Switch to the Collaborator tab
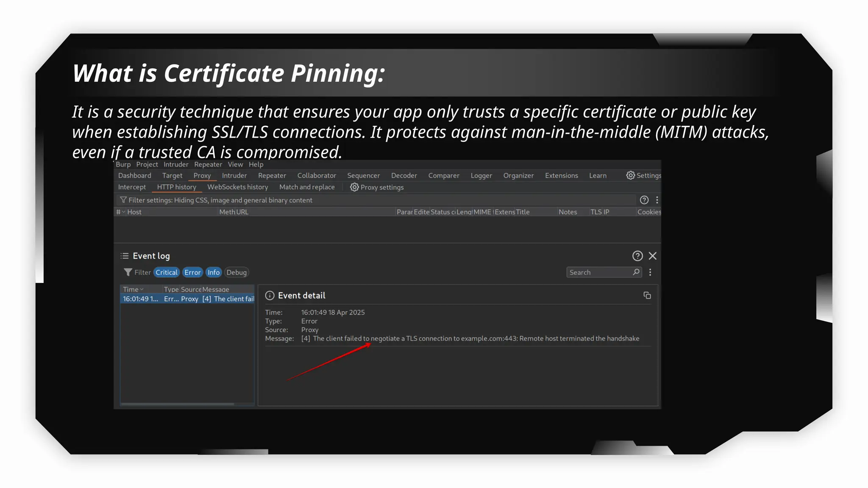This screenshot has height=488, width=868. click(x=317, y=175)
